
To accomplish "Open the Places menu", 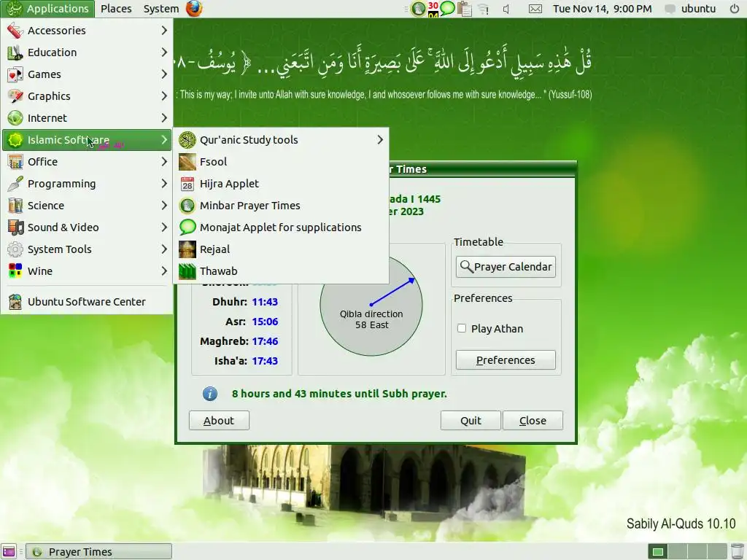I will click(116, 9).
